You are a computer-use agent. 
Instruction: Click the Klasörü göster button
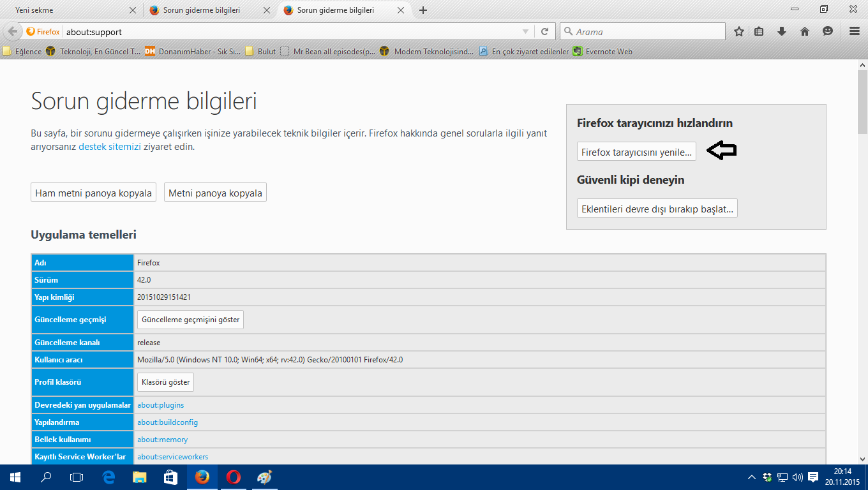(165, 382)
